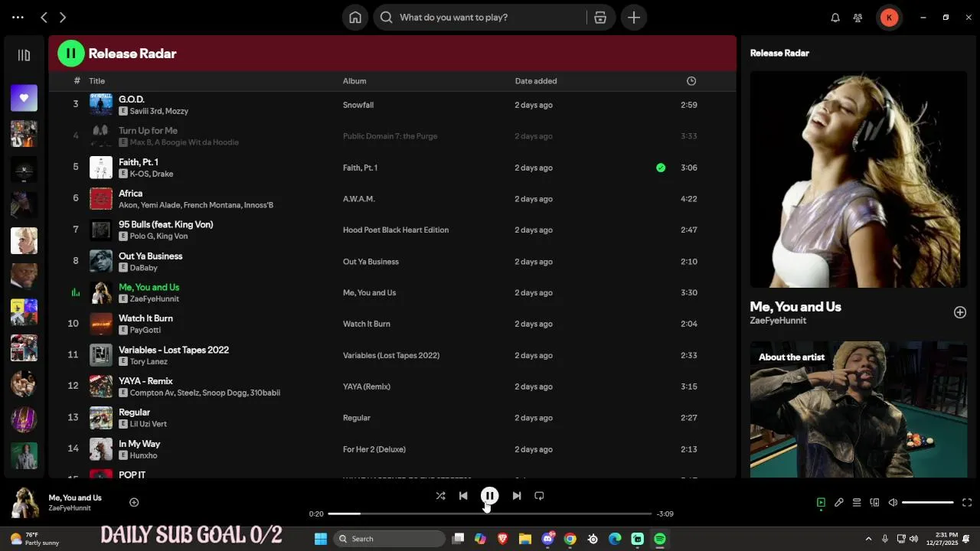
Task: Open the playback Queue
Action: [x=857, y=503]
